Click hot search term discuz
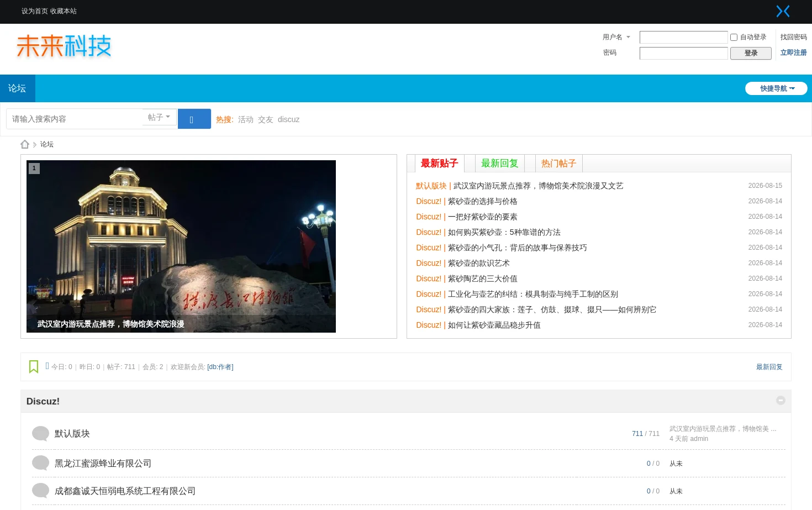 click(288, 119)
